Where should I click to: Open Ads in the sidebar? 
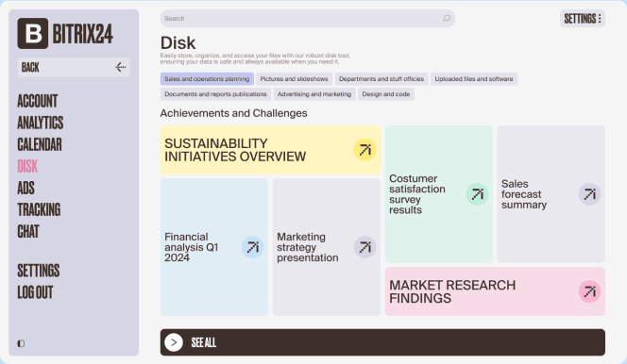coord(26,188)
